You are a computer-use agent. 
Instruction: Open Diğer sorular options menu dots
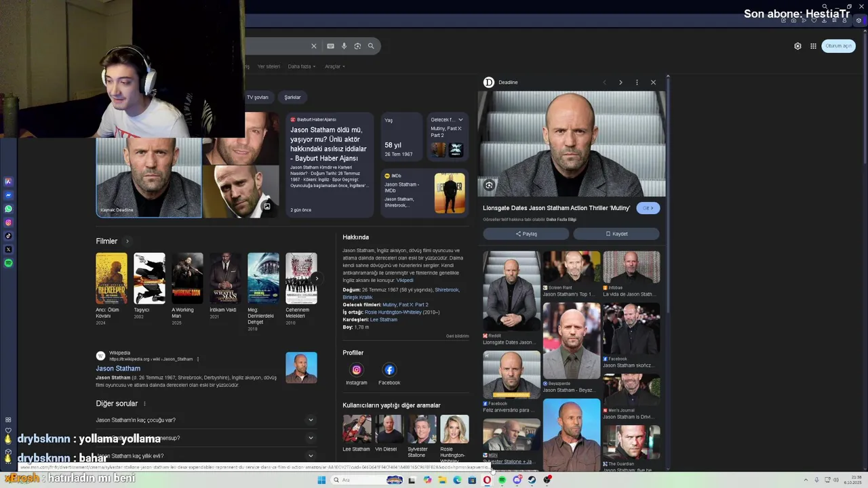144,404
